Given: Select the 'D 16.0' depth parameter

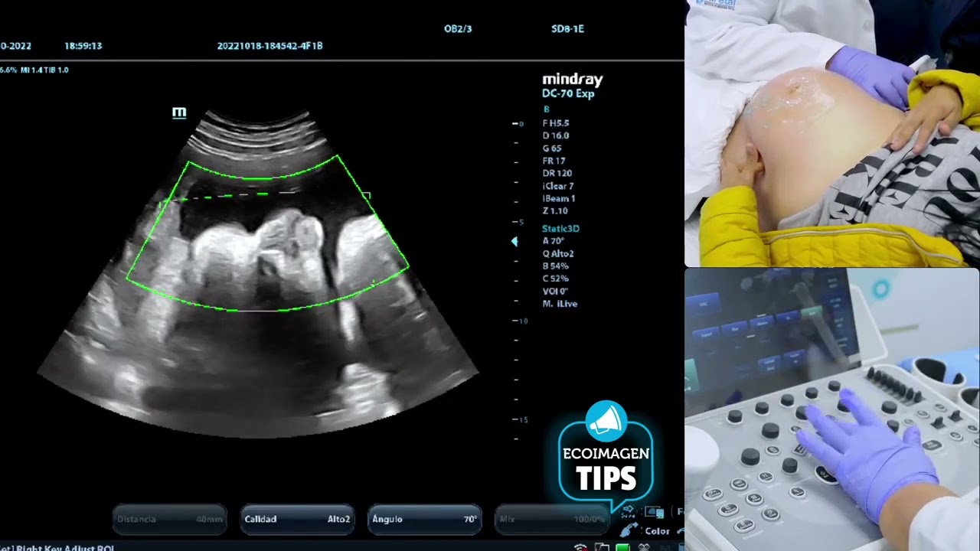Looking at the screenshot, I should click(556, 135).
